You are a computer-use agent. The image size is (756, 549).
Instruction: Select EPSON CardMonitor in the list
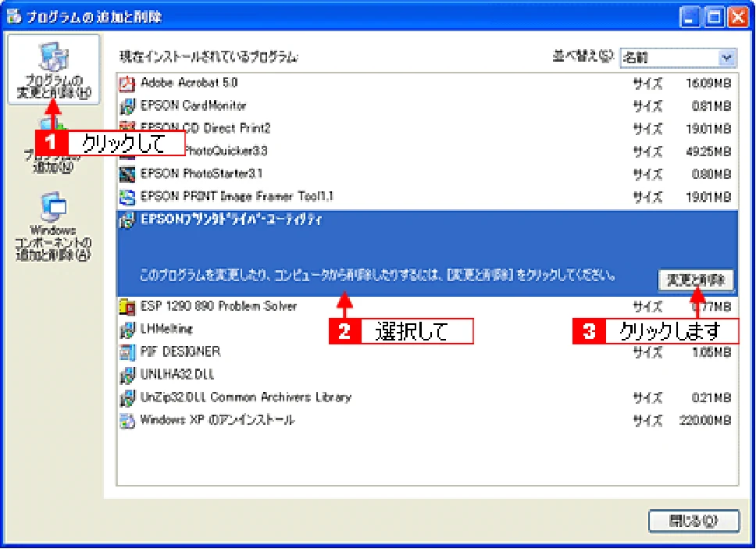coord(427,106)
